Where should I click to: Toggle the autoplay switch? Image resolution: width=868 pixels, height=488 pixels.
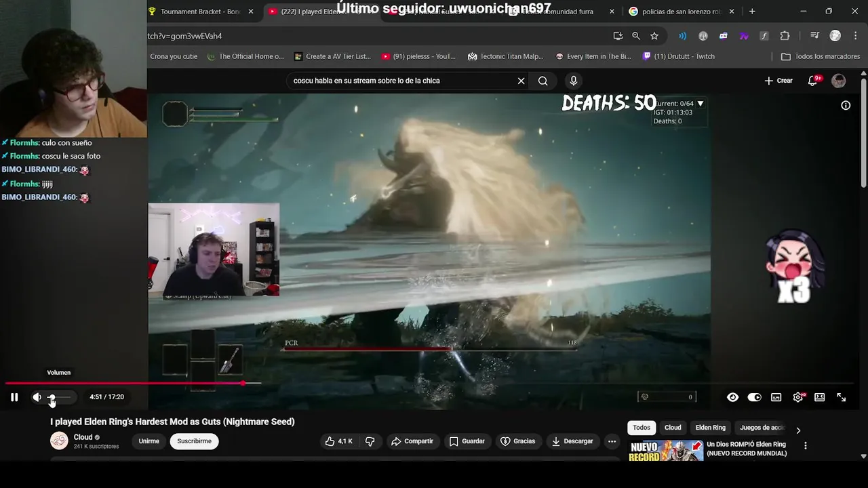click(x=754, y=397)
